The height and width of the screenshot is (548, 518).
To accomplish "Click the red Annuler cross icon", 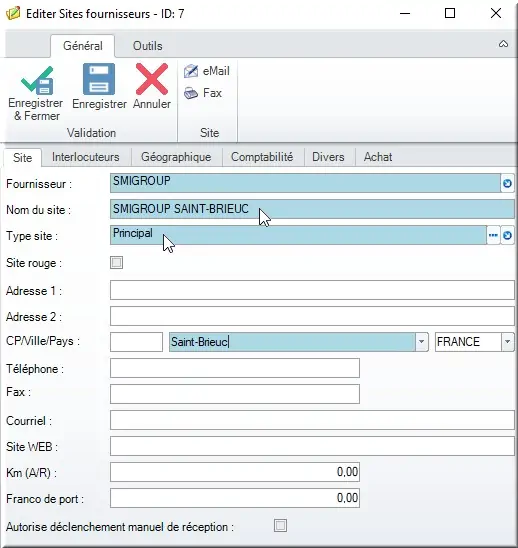I will click(152, 79).
